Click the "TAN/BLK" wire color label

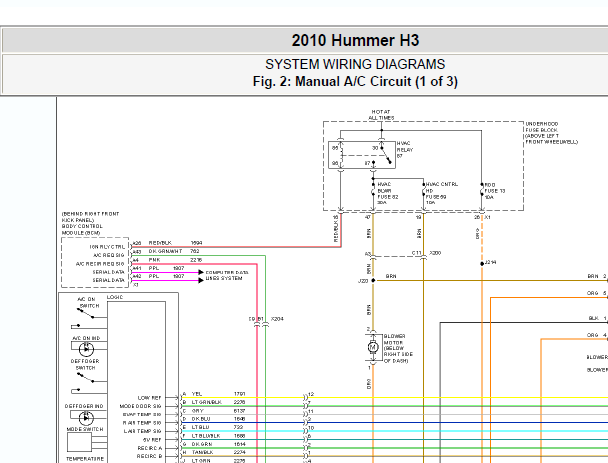202,453
